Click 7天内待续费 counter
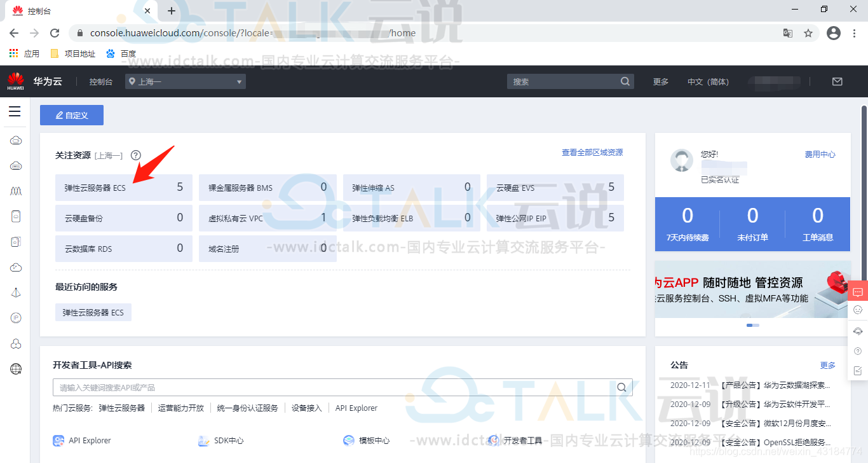Image resolution: width=868 pixels, height=463 pixels. tap(688, 223)
